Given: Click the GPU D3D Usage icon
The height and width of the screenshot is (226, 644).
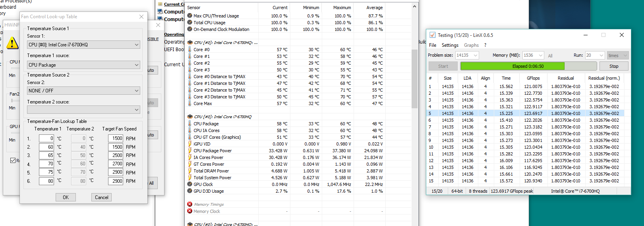Looking at the screenshot, I should 190,191.
